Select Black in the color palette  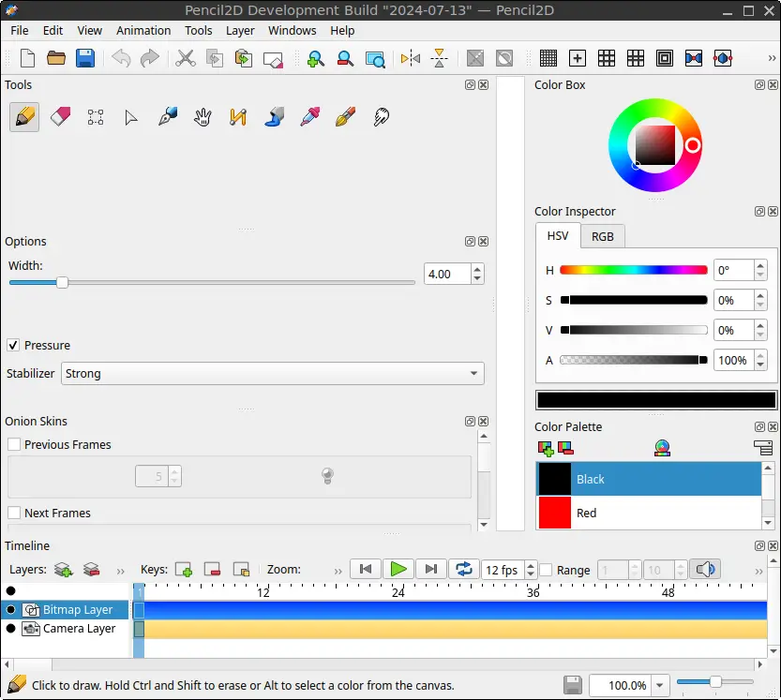[x=649, y=479]
